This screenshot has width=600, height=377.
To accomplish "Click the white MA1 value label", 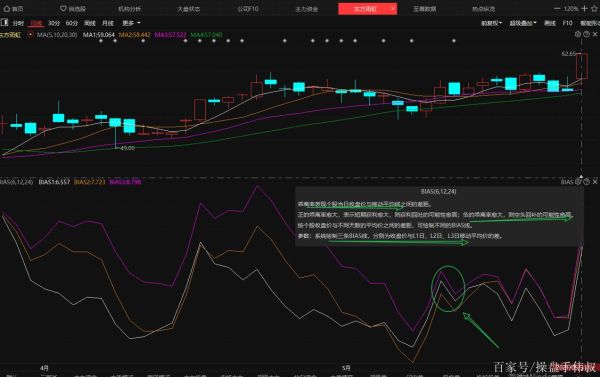I will pyautogui.click(x=99, y=35).
